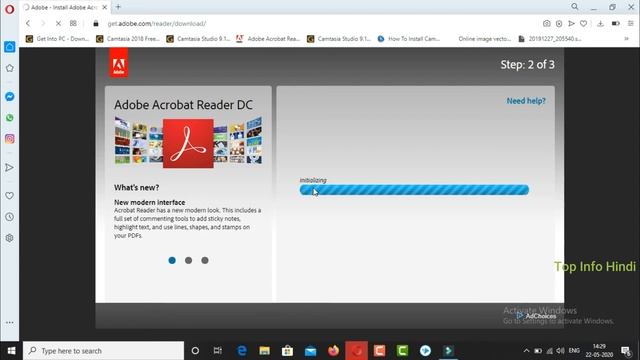Select the third carousel dot
This screenshot has width=640, height=360.
(x=205, y=260)
